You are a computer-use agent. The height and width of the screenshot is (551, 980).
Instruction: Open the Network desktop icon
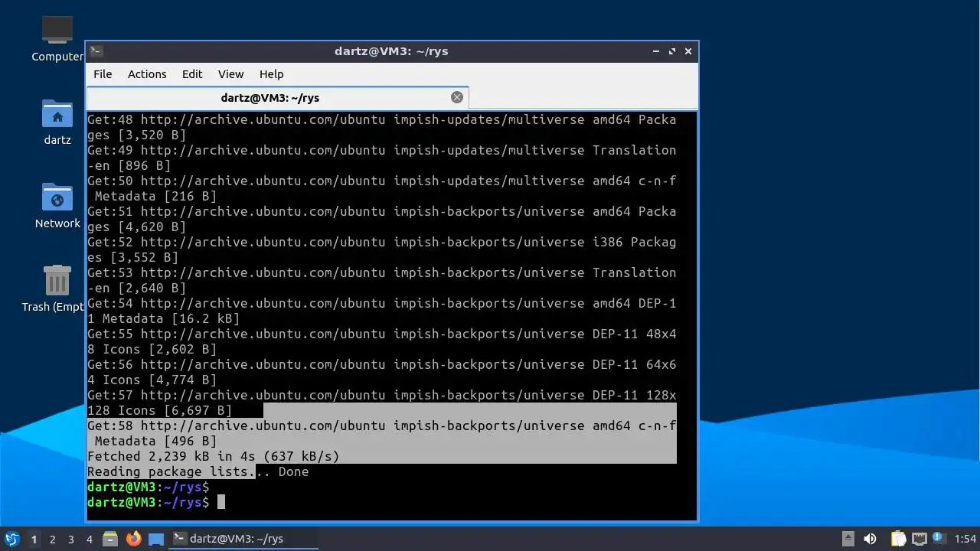click(x=57, y=206)
